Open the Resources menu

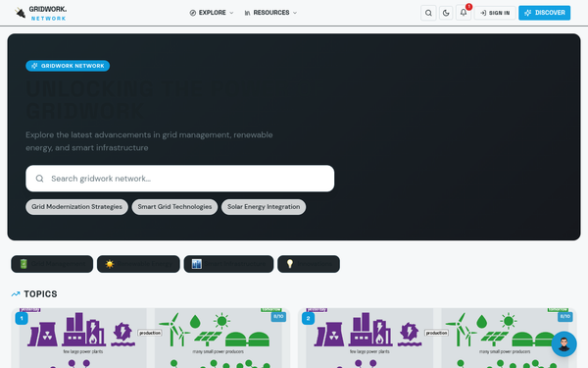click(270, 13)
